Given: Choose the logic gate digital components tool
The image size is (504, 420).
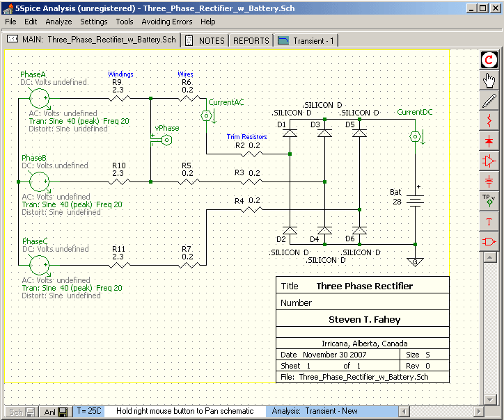Looking at the screenshot, I should [490, 242].
